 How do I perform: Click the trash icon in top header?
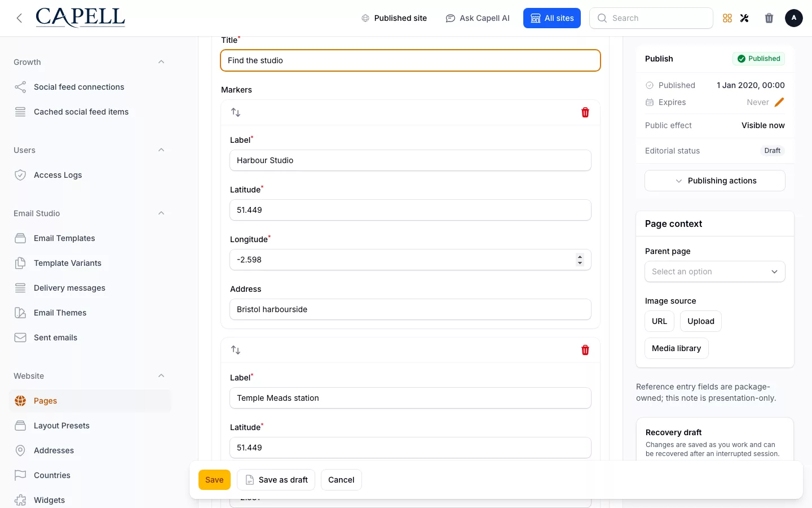point(769,18)
